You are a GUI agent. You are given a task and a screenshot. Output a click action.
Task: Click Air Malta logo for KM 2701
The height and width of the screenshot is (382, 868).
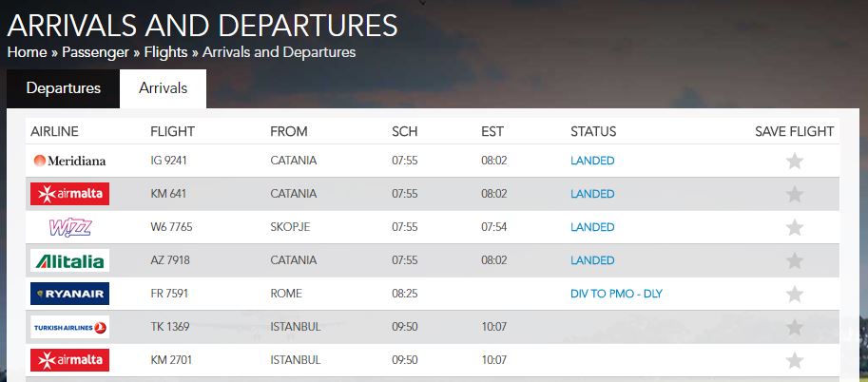pyautogui.click(x=69, y=360)
